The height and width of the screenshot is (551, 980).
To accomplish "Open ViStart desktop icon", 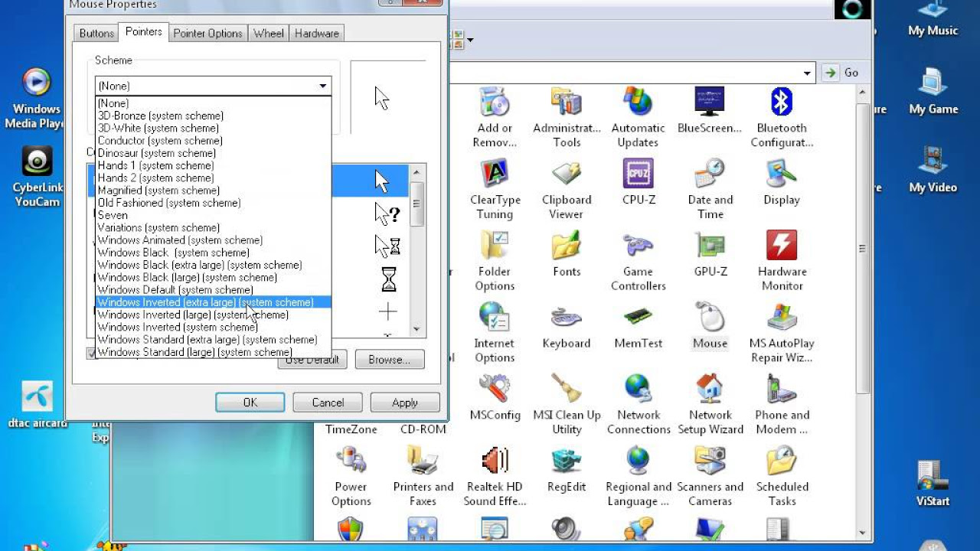I will coord(933,474).
